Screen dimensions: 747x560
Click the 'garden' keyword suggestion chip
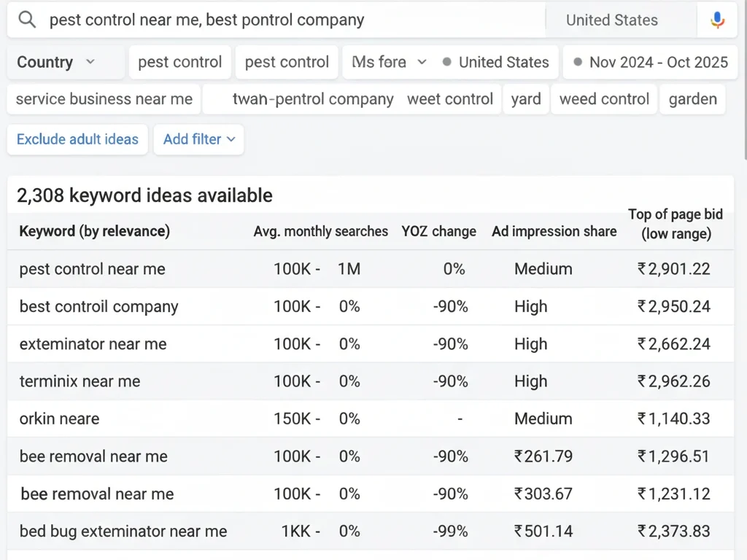(x=692, y=98)
